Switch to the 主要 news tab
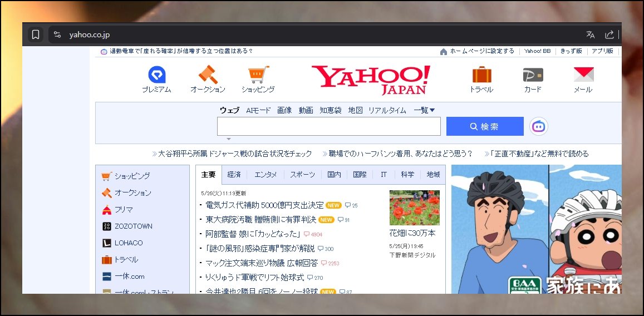Image resolution: width=644 pixels, height=316 pixels. (209, 175)
